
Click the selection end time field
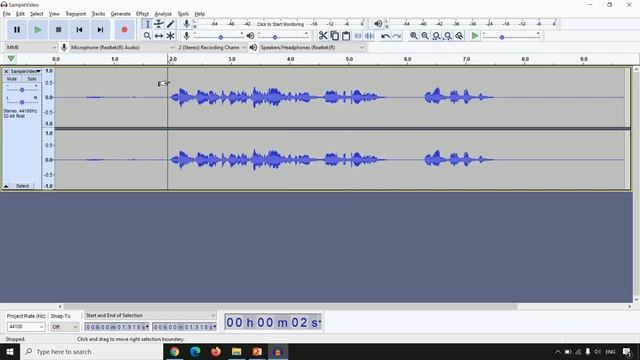[x=184, y=327]
